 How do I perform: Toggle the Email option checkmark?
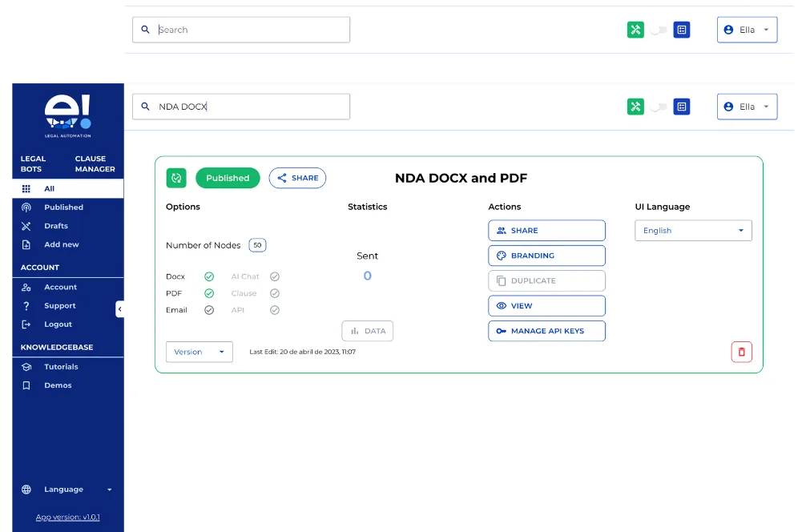(x=209, y=310)
